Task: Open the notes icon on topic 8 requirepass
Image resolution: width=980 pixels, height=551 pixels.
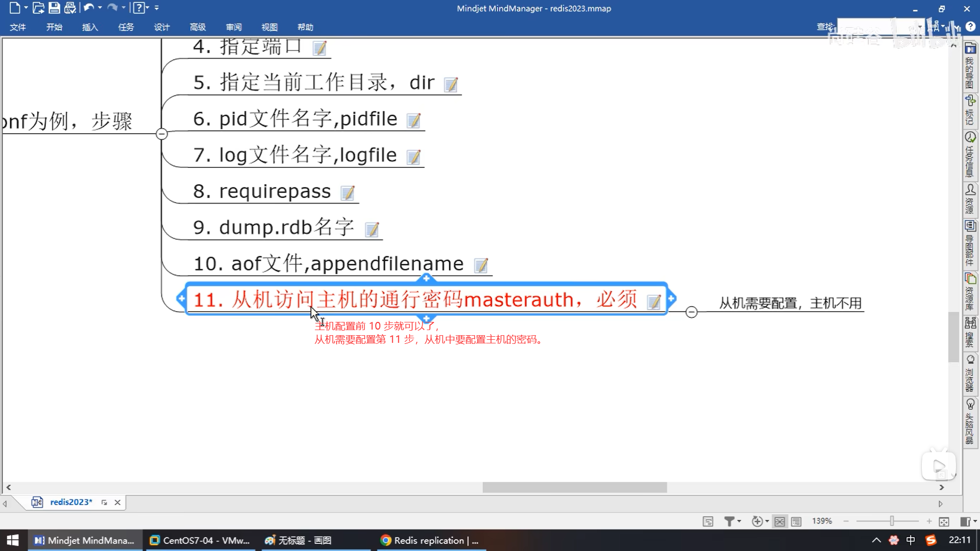Action: coord(348,193)
